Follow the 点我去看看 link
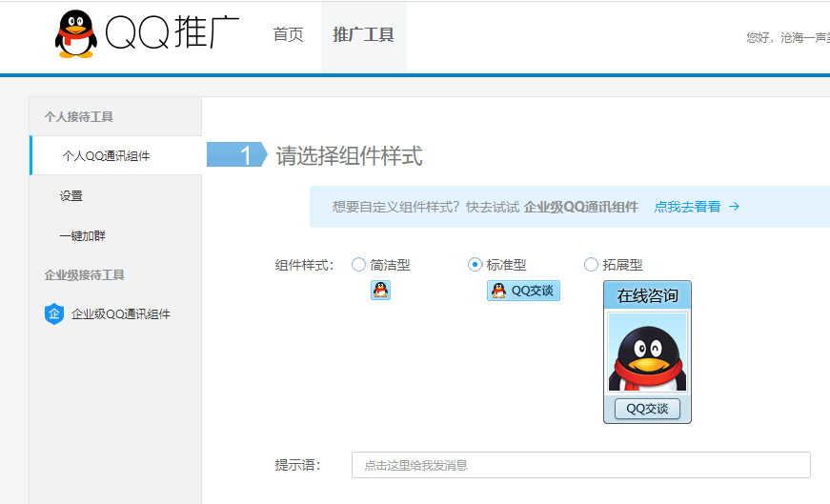 [687, 207]
